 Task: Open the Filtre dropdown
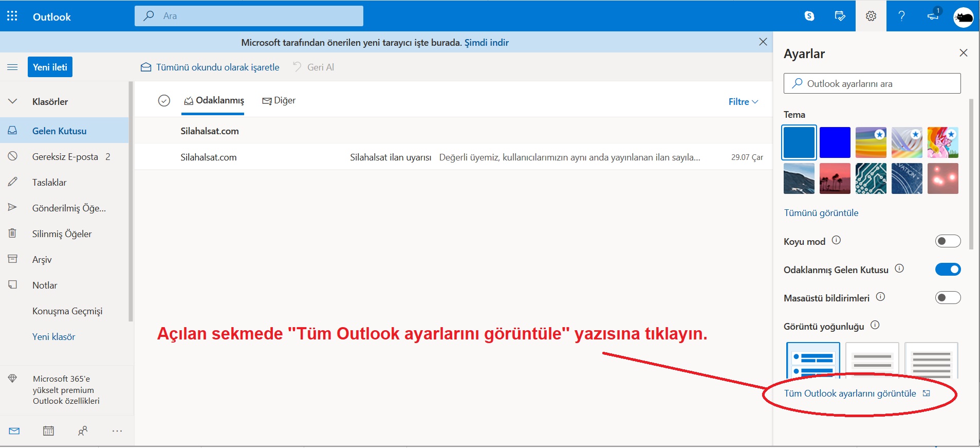(743, 102)
